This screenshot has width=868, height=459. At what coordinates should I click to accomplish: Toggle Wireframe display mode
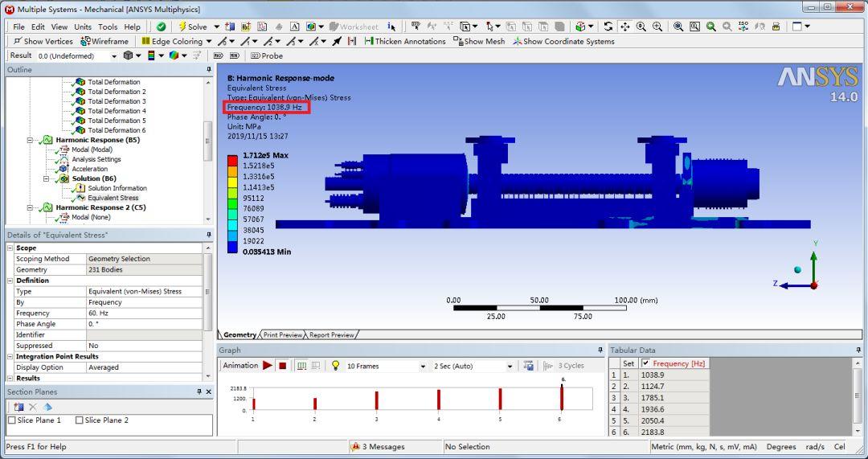[104, 41]
